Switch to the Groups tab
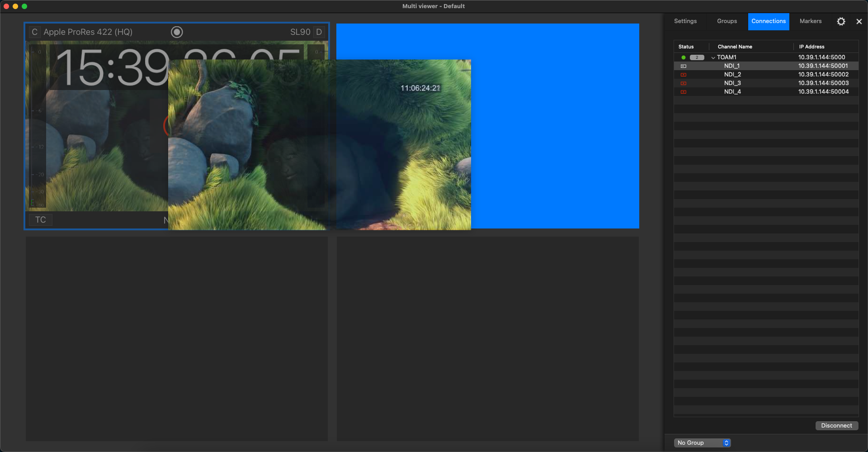868x452 pixels. (x=727, y=21)
